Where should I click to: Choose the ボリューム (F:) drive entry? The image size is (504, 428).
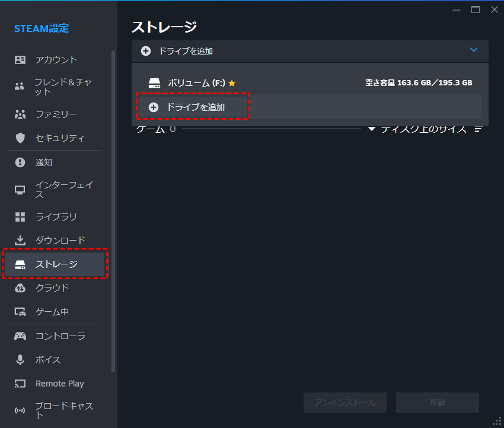click(x=310, y=83)
